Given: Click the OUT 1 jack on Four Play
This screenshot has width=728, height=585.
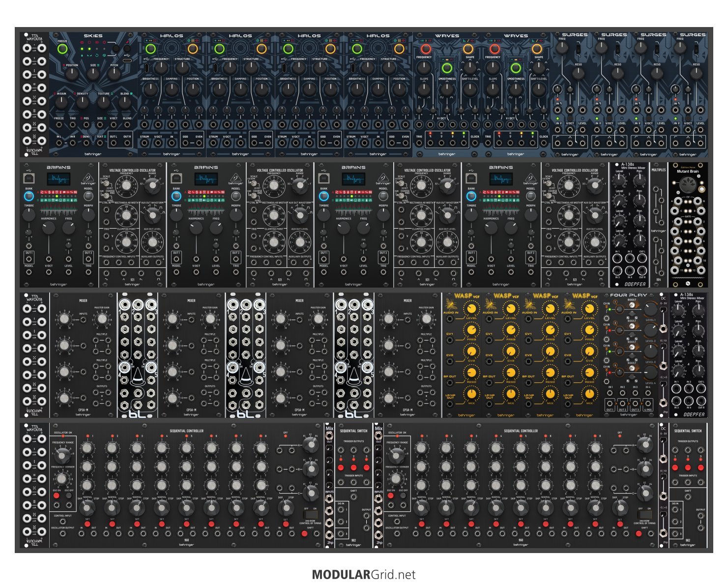Looking at the screenshot, I should click(611, 403).
